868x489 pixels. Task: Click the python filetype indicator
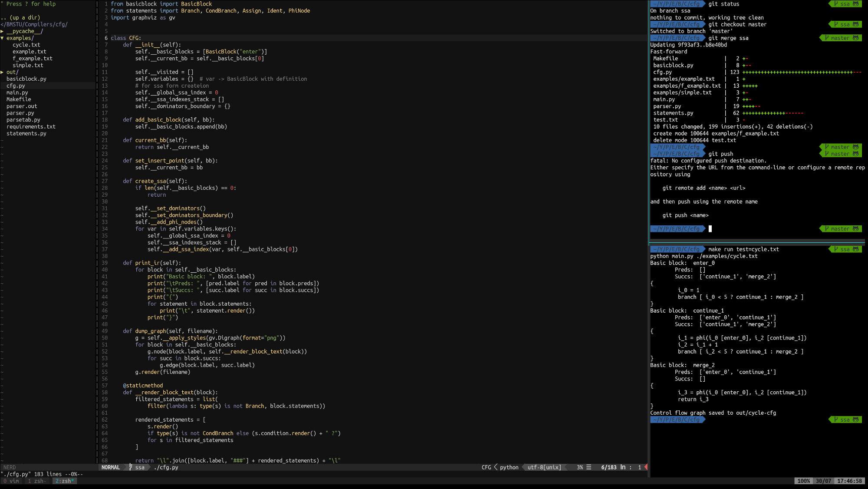(509, 467)
